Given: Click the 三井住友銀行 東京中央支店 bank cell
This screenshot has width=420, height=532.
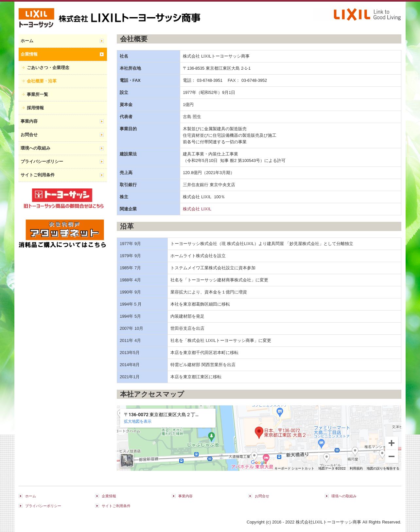Looking at the screenshot, I should coord(290,185).
